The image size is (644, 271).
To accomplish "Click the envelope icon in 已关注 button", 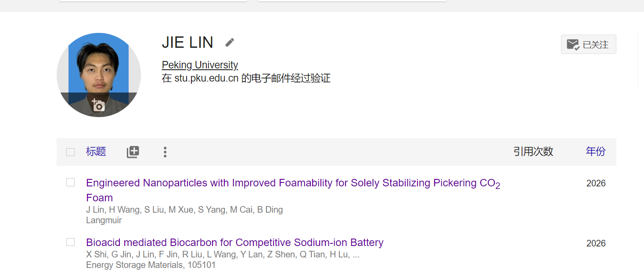I will [573, 45].
